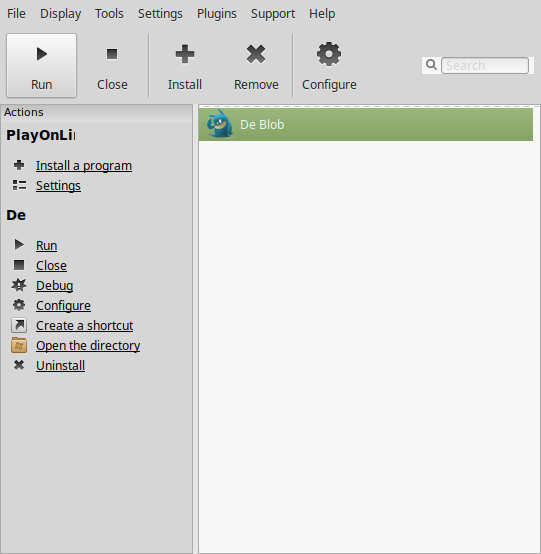The image size is (541, 554).
Task: Click the Configure gear toolbar button
Action: 329,65
